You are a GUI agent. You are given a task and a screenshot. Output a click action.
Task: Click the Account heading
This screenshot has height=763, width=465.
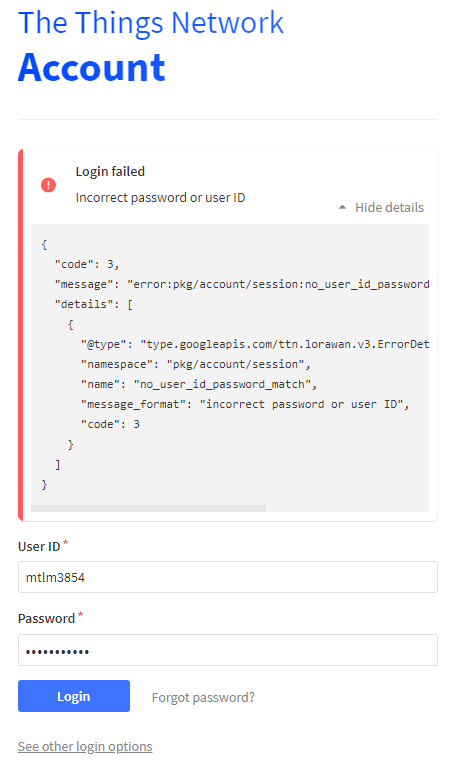click(x=92, y=67)
